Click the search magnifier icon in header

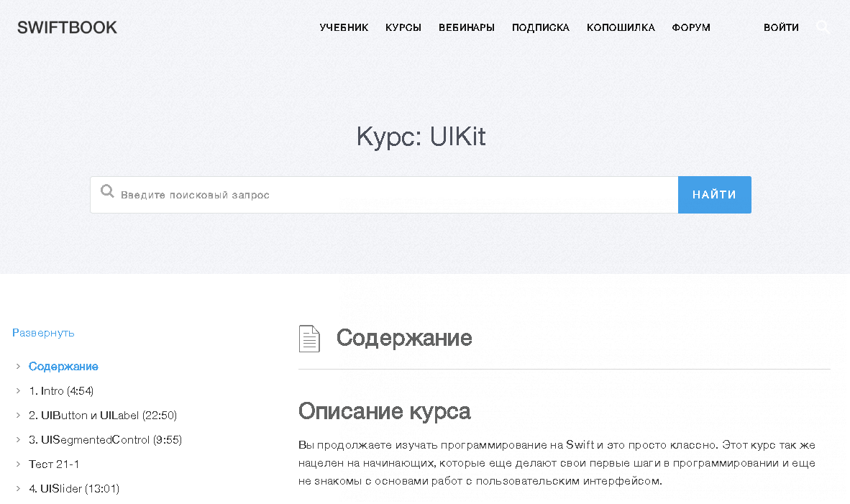[823, 28]
